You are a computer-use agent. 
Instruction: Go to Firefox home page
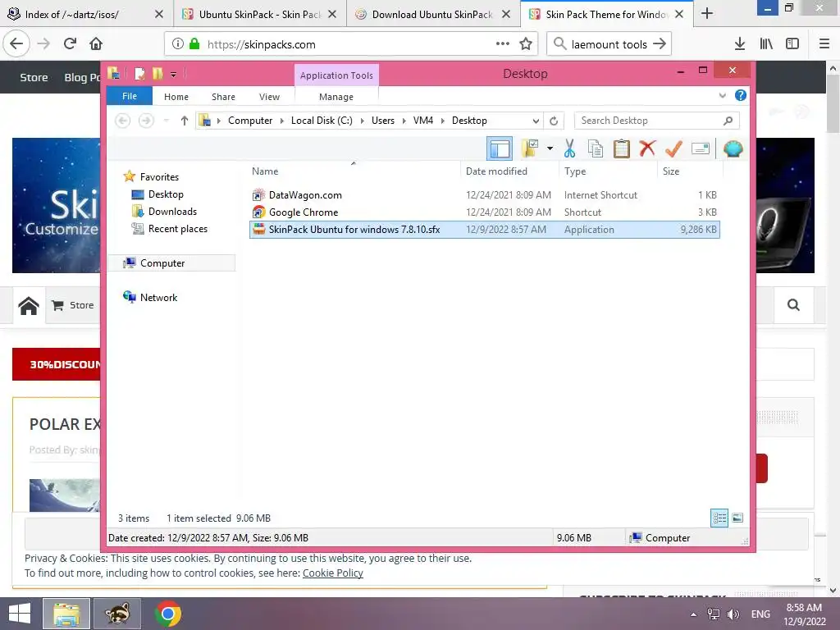coord(96,44)
